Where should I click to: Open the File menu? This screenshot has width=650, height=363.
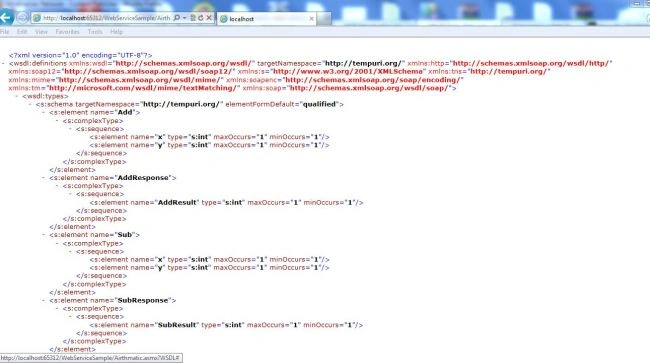(5, 31)
